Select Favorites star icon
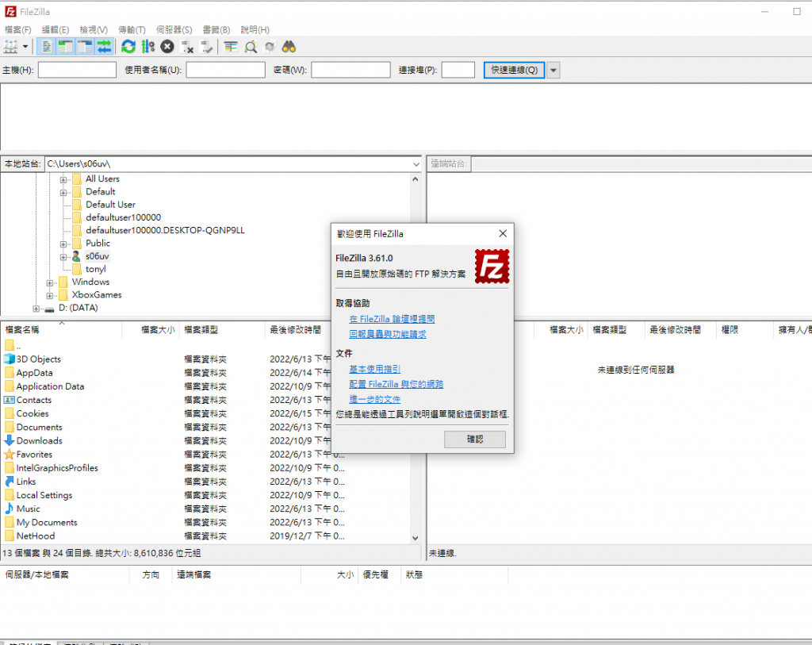812x645 pixels. (x=10, y=455)
